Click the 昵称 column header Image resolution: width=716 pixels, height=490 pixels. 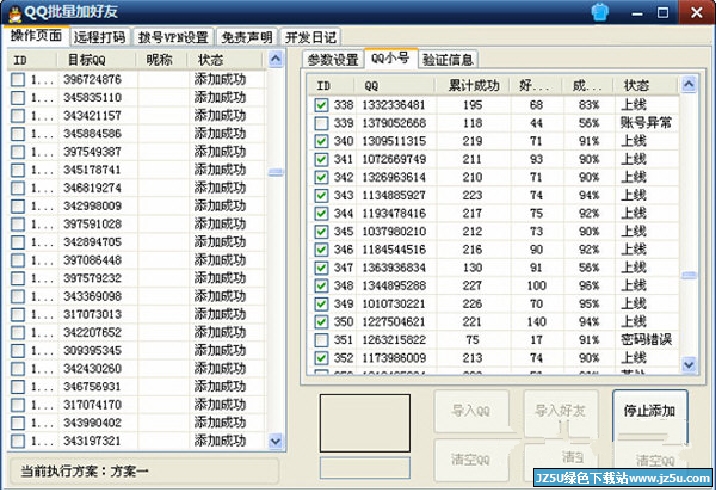pos(161,60)
